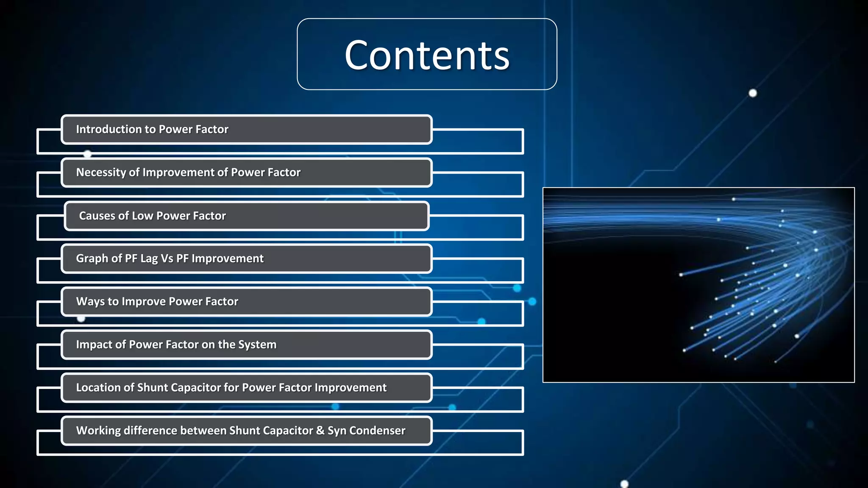Click bright blue dot left of fiber picture
Image resolution: width=868 pixels, height=488 pixels.
[x=532, y=302]
